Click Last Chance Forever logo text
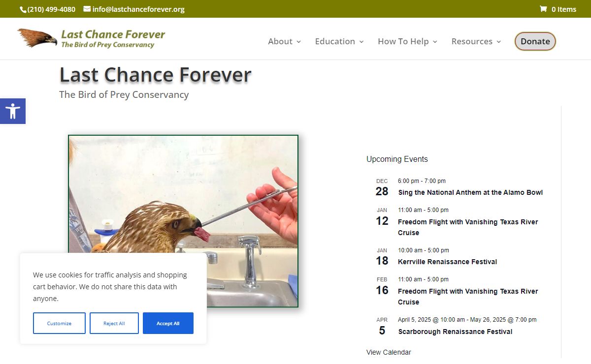The height and width of the screenshot is (364, 591). point(113,38)
